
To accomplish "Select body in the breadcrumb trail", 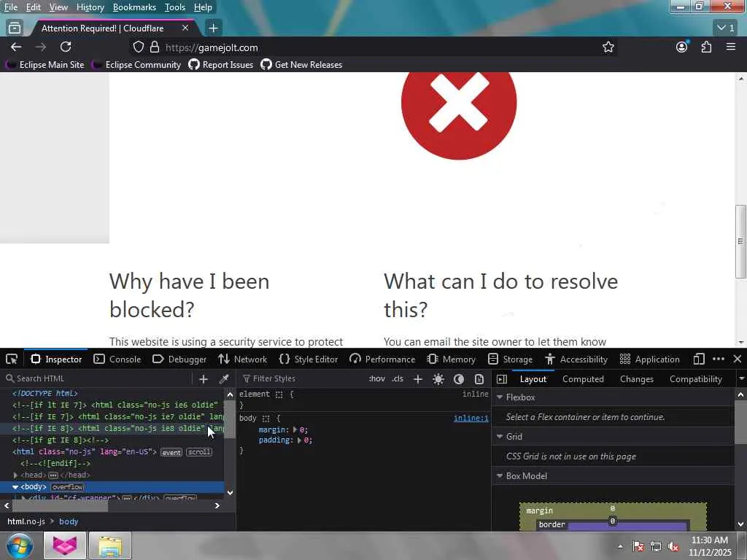I will coord(68,521).
